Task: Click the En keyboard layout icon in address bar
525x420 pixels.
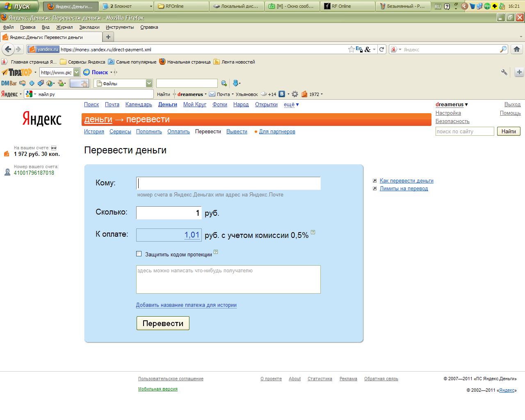Action: (x=359, y=49)
